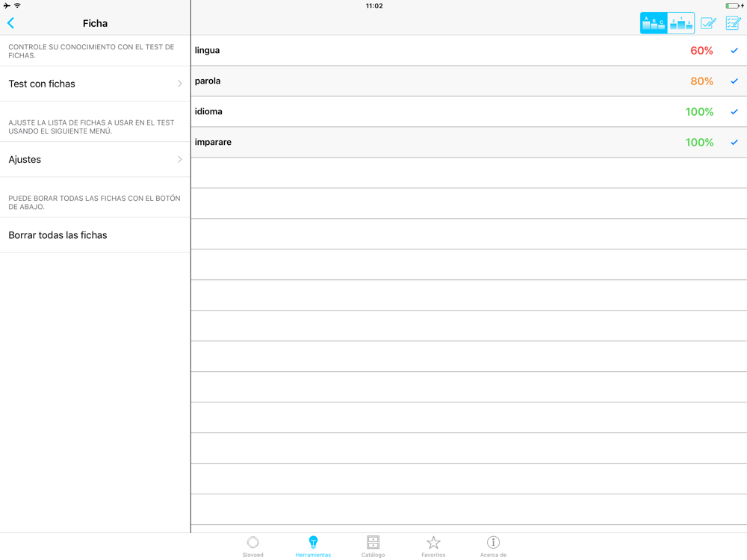Switch to the Acerca de tab
Viewport: 747px width, 560px height.
pos(493,547)
